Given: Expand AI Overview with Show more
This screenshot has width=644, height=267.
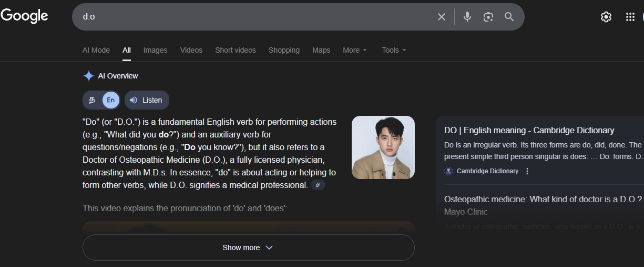Looking at the screenshot, I should pyautogui.click(x=248, y=248).
